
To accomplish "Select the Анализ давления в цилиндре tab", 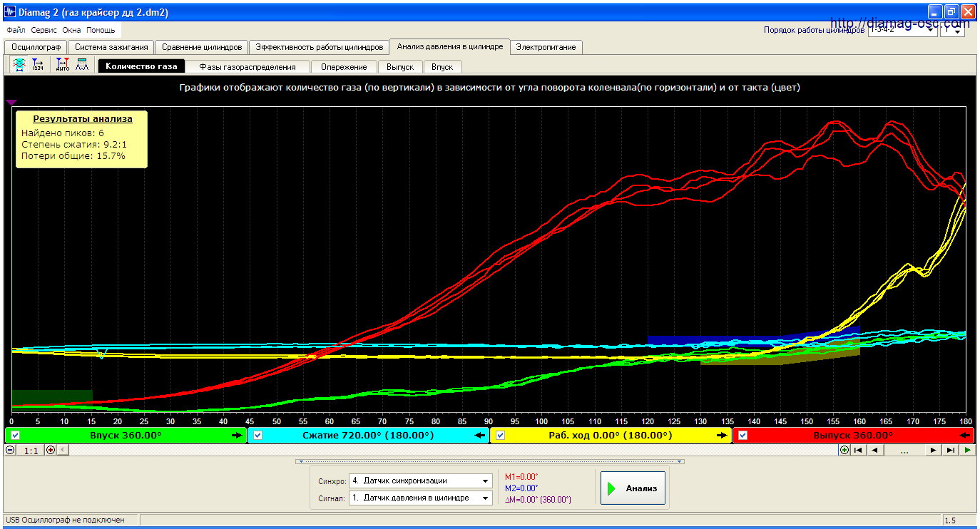I will coord(450,46).
